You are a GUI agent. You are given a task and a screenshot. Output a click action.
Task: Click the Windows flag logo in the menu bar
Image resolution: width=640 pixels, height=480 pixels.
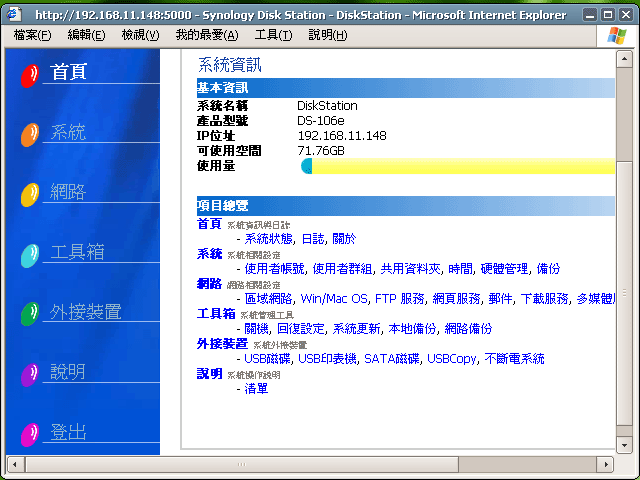617,36
